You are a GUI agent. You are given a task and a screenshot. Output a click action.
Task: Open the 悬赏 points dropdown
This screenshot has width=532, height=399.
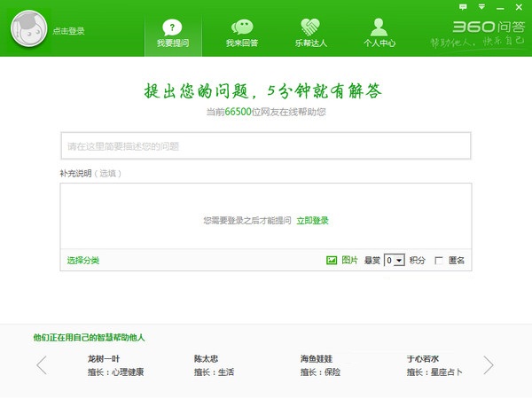click(395, 260)
